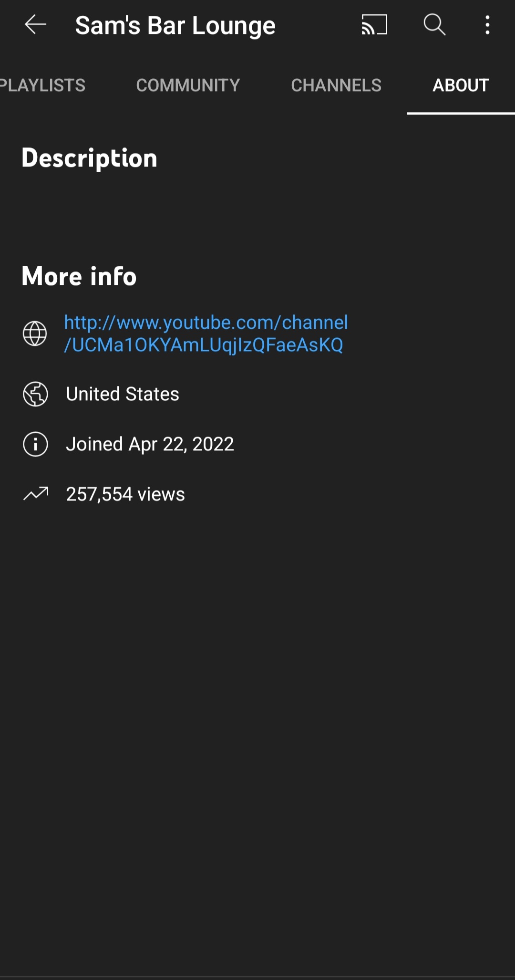Viewport: 515px width, 980px height.
Task: Click the location icon beside United States
Action: click(35, 394)
